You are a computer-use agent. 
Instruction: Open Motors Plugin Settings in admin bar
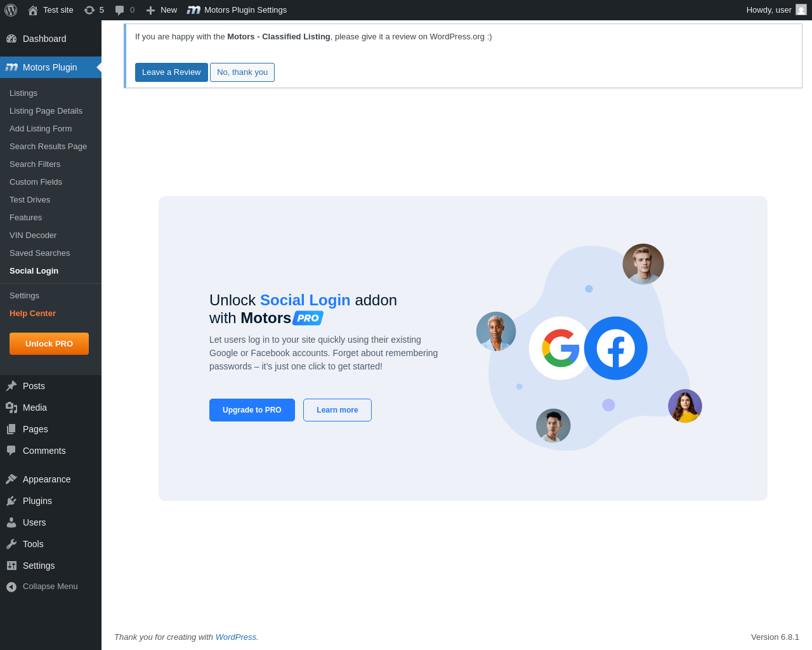(x=246, y=10)
